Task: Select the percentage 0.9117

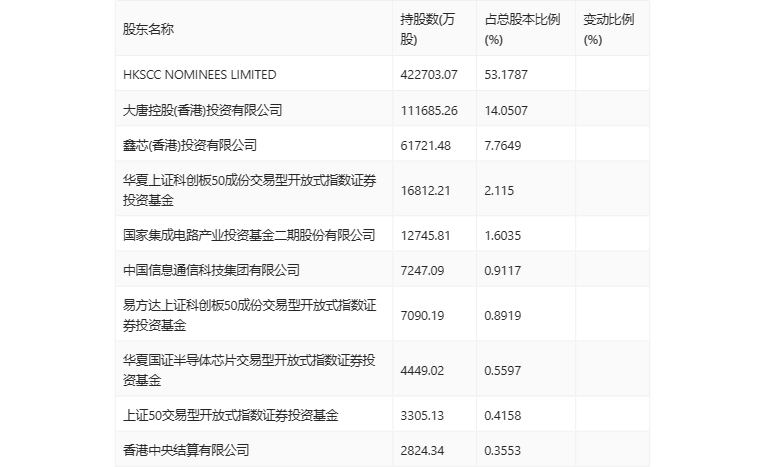Action: pos(503,271)
